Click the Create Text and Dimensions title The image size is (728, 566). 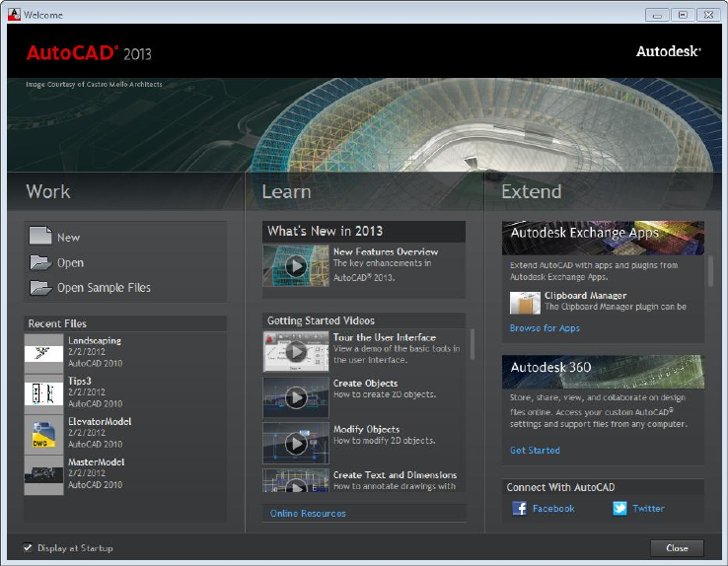396,475
